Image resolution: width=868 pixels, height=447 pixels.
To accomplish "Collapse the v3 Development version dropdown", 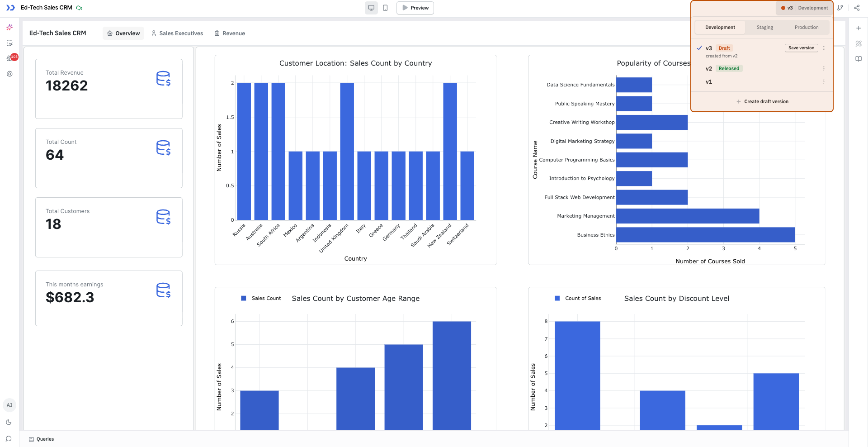I will tap(804, 8).
